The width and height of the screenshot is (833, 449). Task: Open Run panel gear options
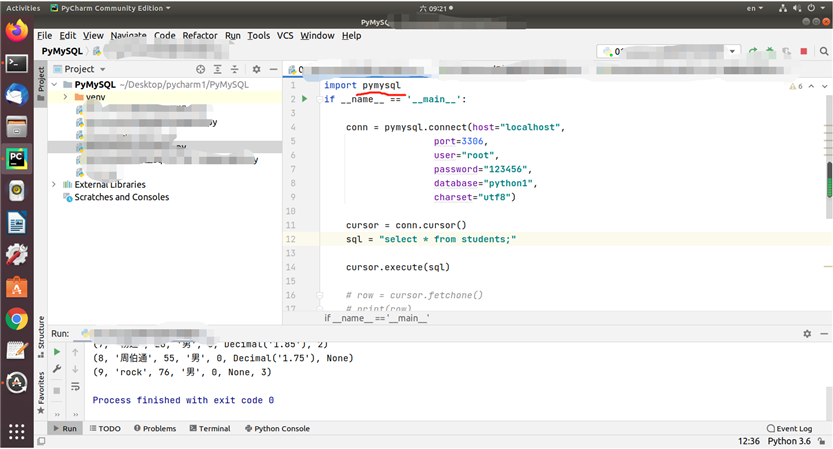click(x=807, y=334)
